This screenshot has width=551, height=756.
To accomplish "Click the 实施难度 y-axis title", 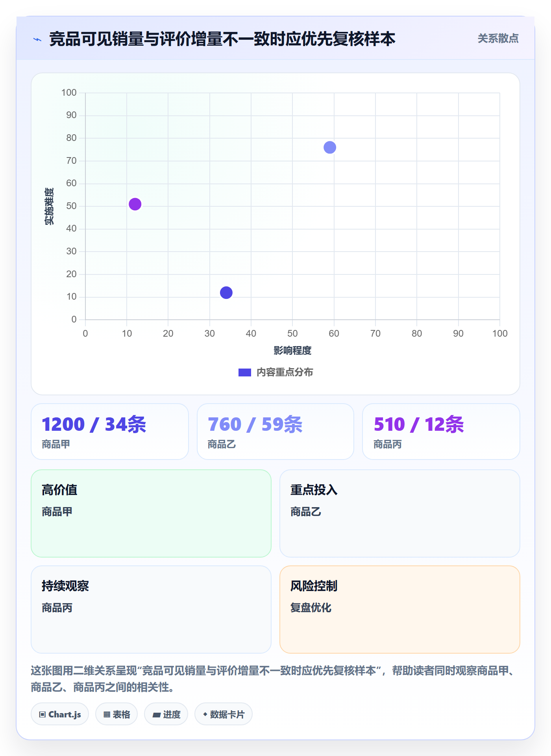I will [x=49, y=206].
